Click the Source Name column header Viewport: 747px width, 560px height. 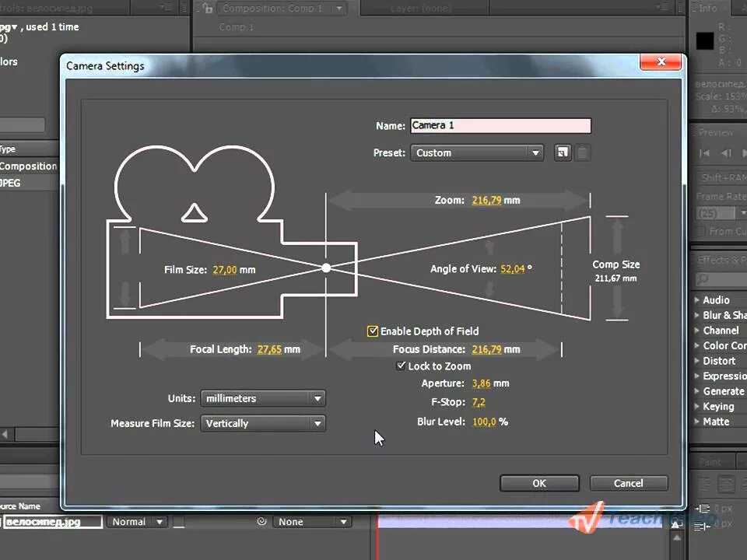click(x=20, y=506)
